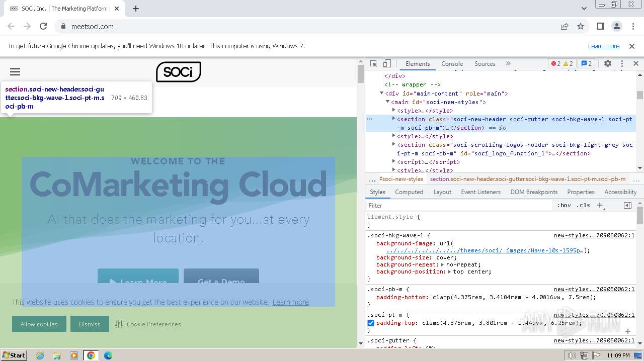Expand the soci-scrolling-logos-holder section node

tap(394, 145)
